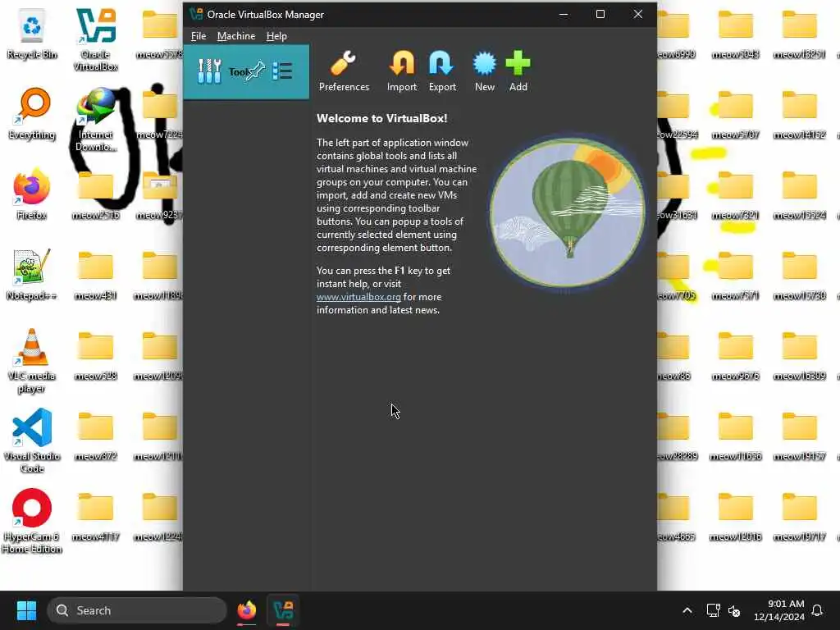840x630 pixels.
Task: Click the green Add machine icon
Action: click(x=518, y=71)
